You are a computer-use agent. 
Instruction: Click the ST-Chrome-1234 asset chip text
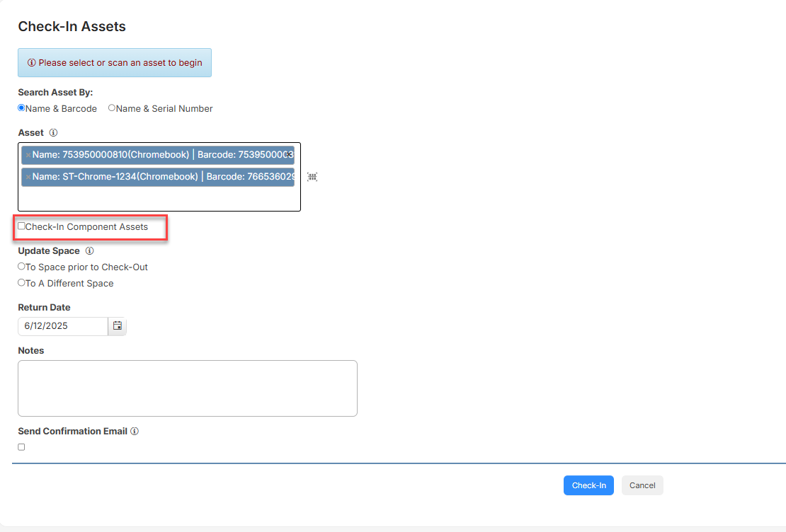tap(115, 177)
